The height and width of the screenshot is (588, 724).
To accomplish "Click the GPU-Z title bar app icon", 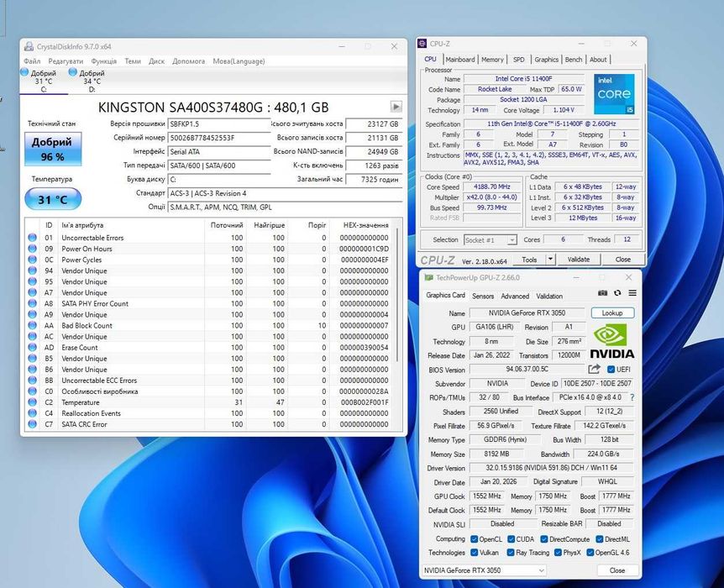I will coord(429,277).
